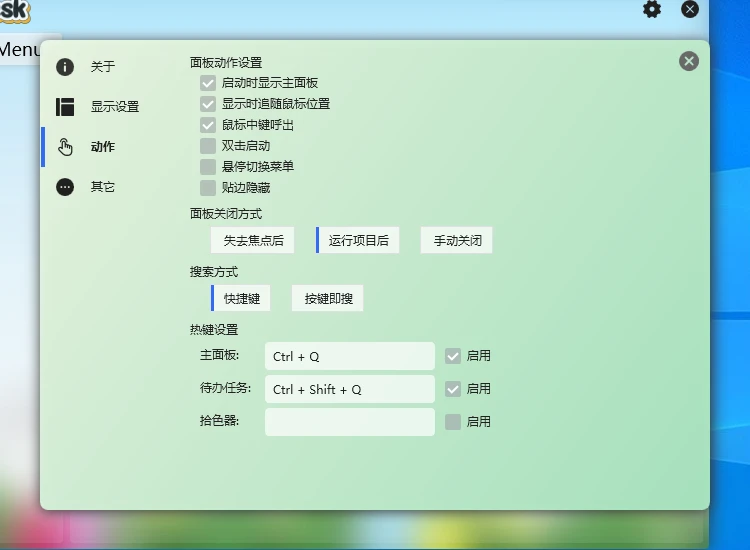Uncheck 鼠标中键呼出 option
750x550 pixels.
208,125
